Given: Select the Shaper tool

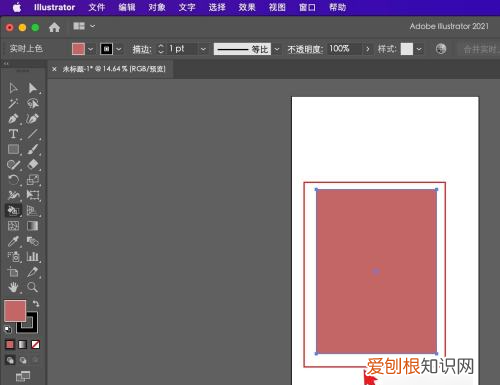Looking at the screenshot, I should 13,165.
